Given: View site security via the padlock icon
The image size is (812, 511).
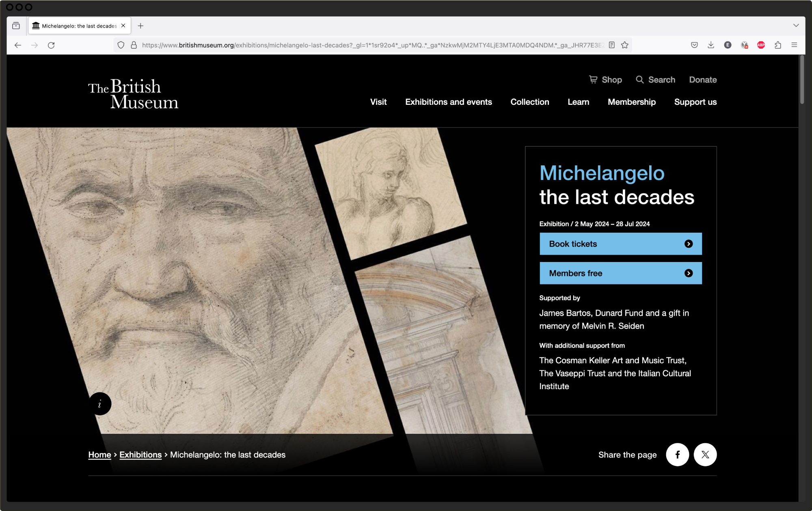Looking at the screenshot, I should [x=133, y=45].
